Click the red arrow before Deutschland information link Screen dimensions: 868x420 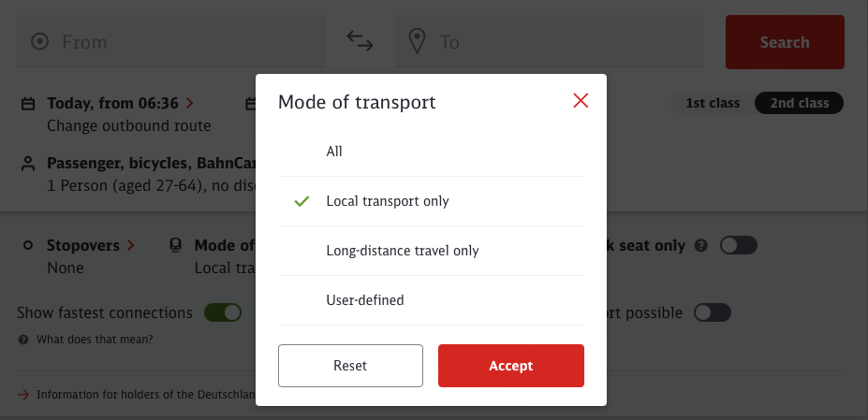23,395
